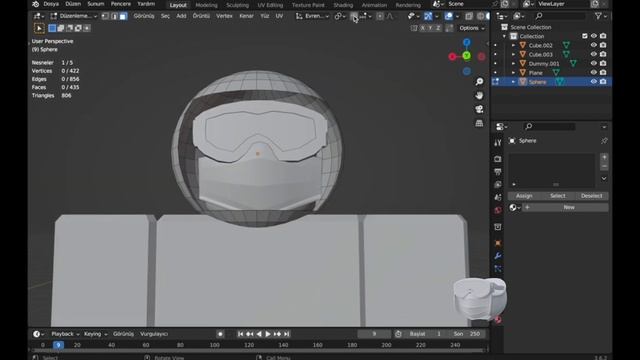Click the Assign button
The width and height of the screenshot is (640, 360).
point(524,196)
